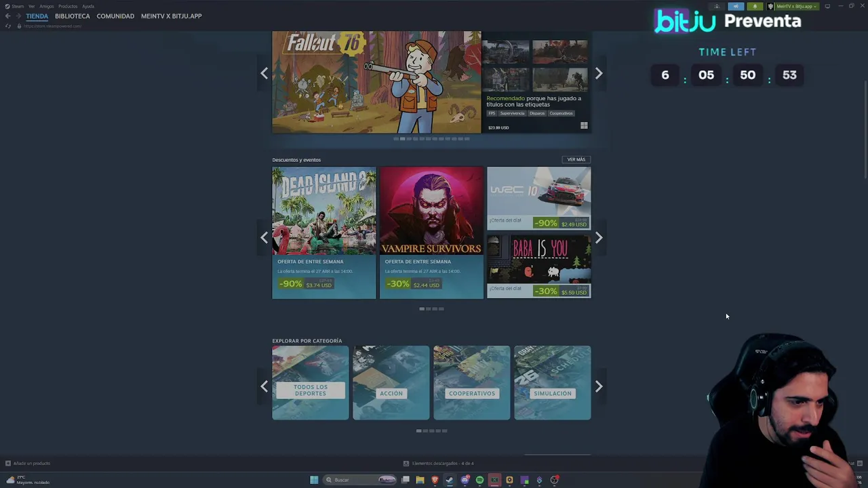The width and height of the screenshot is (868, 488).
Task: Open the blue announcements megaphone button
Action: tap(736, 6)
